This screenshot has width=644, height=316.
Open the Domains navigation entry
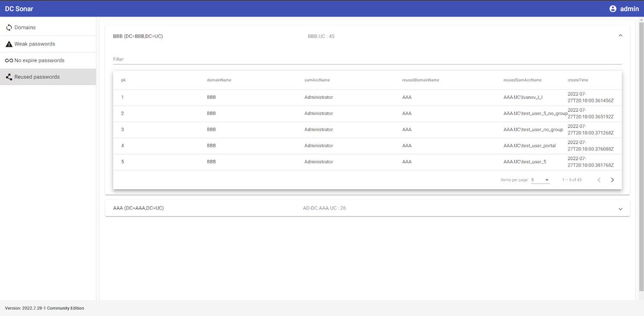(x=25, y=27)
